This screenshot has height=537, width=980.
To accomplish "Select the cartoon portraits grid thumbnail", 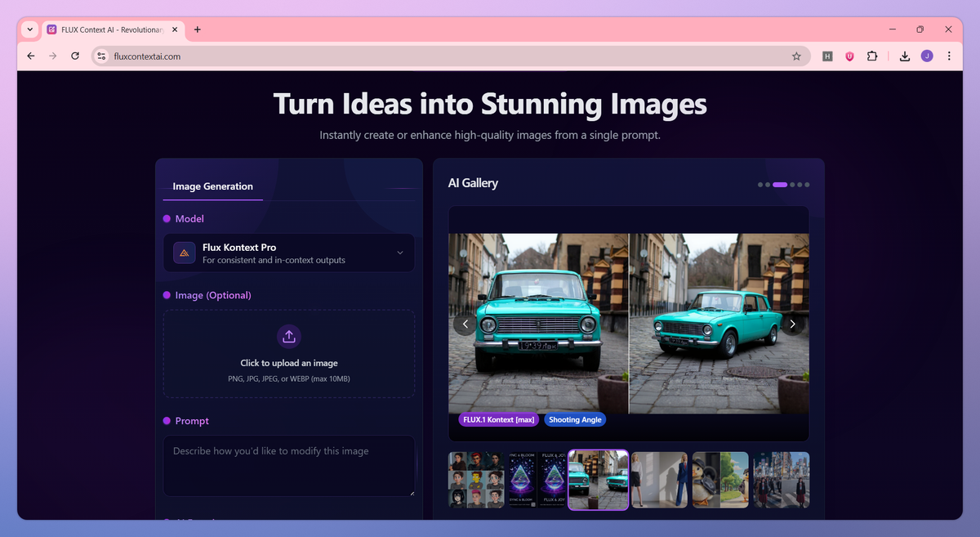I will 476,480.
